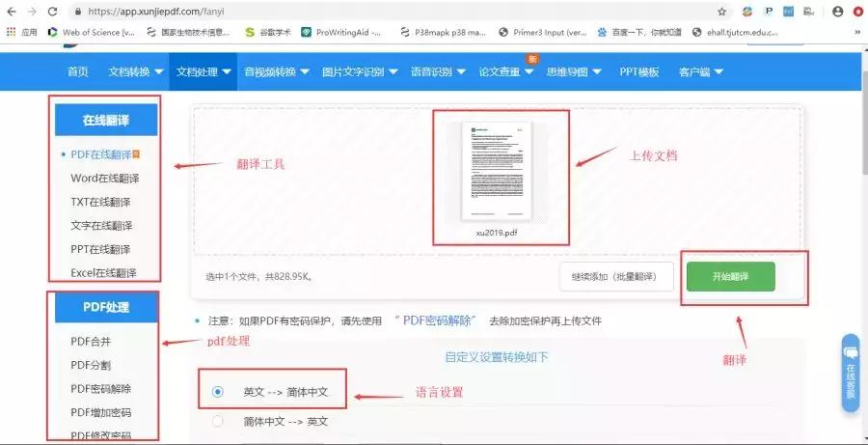This screenshot has height=445, width=868.
Task: Expand the 客户端 dropdown menu
Action: (x=701, y=71)
